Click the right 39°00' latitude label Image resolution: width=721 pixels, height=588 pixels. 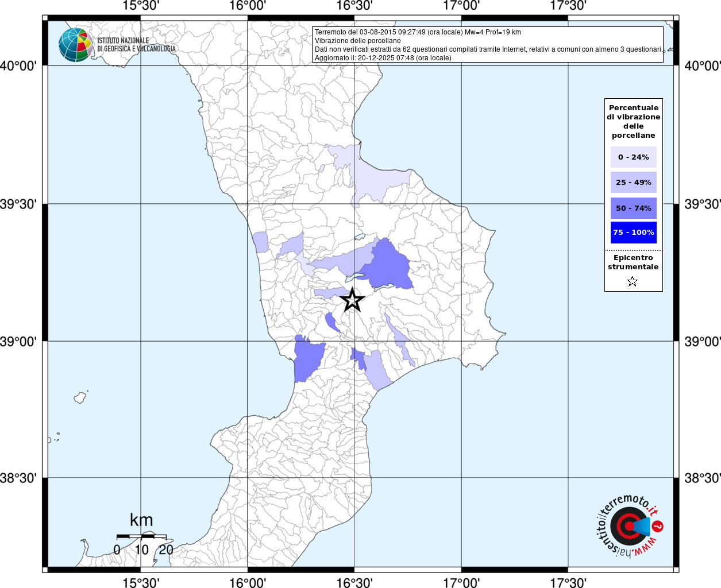[702, 341]
